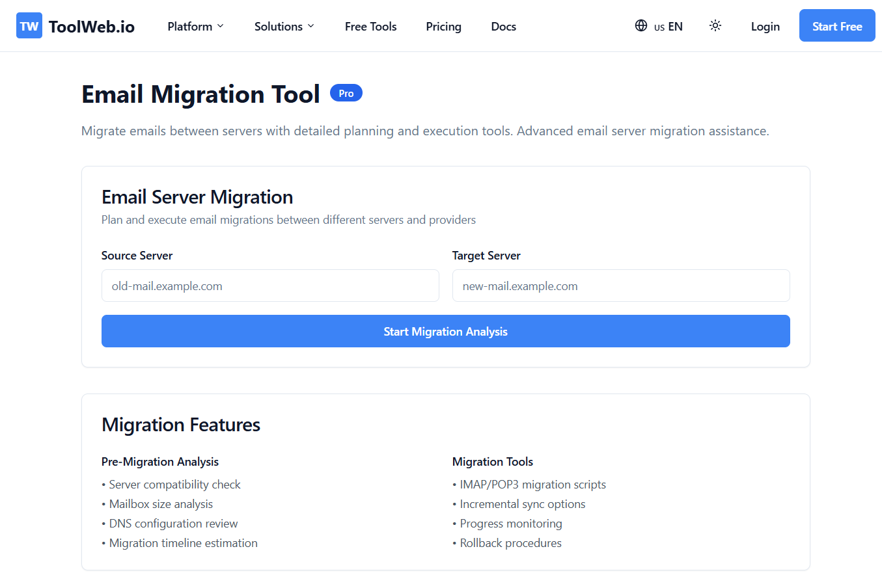Open the Platform dropdown menu
This screenshot has height=588, width=882.
pyautogui.click(x=195, y=26)
